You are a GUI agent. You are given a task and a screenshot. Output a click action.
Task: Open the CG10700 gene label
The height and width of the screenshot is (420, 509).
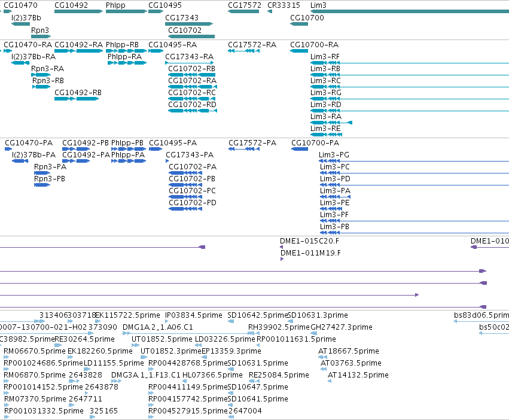point(307,18)
